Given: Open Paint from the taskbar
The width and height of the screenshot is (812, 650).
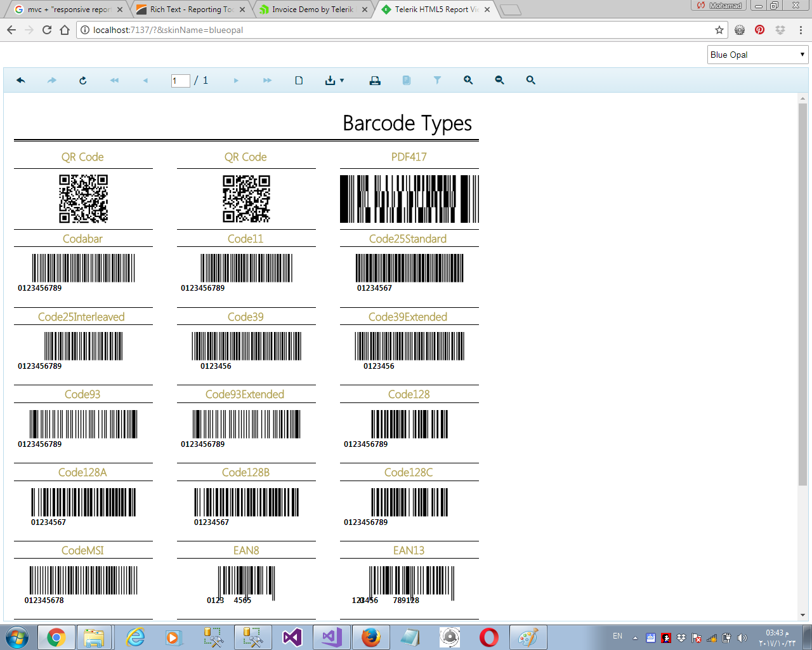Looking at the screenshot, I should [528, 637].
